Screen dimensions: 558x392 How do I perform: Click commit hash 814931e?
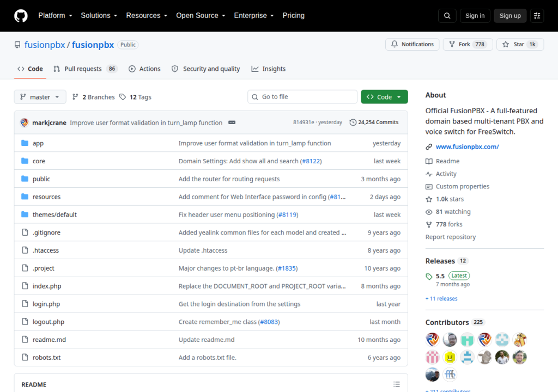304,122
